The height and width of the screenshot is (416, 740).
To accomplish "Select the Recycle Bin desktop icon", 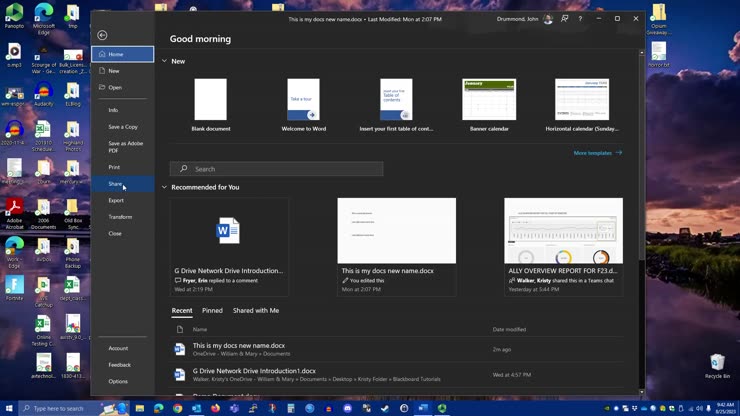I will (717, 366).
